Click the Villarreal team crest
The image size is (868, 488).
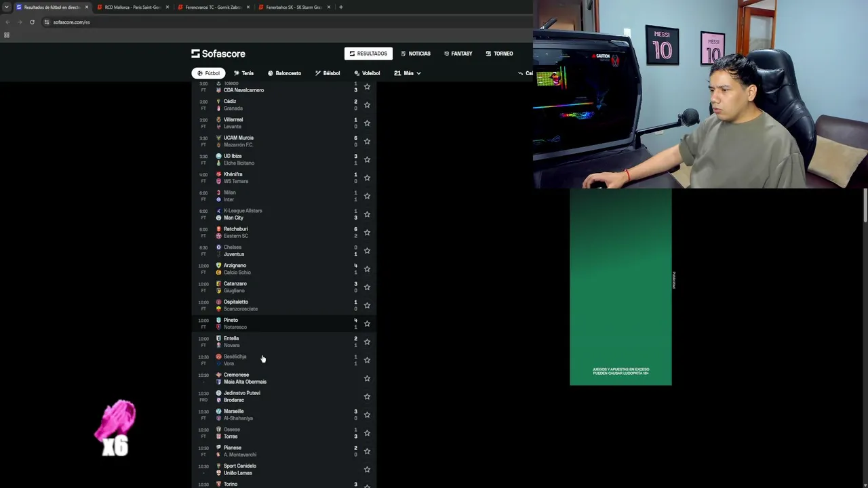point(218,120)
